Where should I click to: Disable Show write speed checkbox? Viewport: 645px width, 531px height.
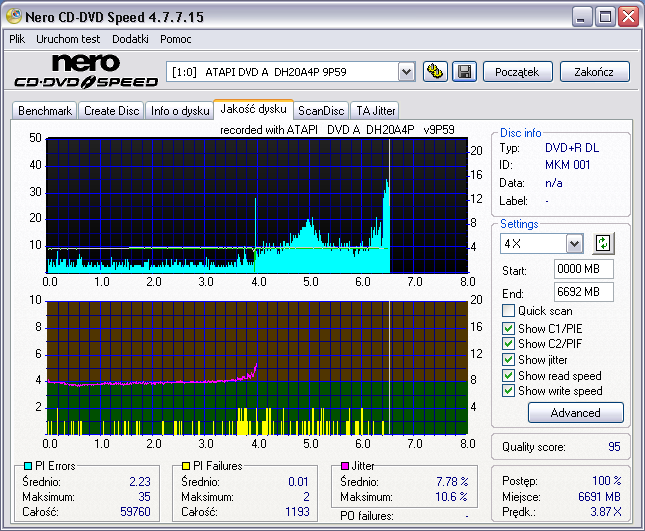pos(508,391)
